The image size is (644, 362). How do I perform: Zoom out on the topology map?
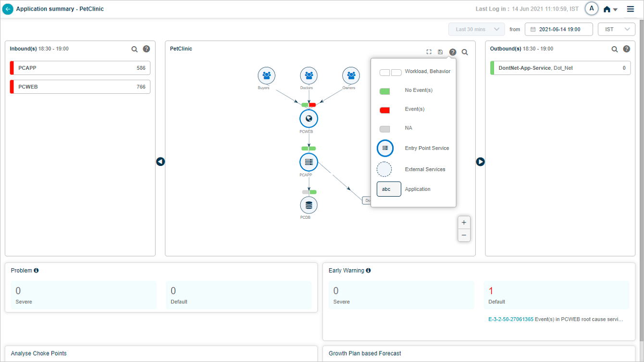(x=464, y=235)
